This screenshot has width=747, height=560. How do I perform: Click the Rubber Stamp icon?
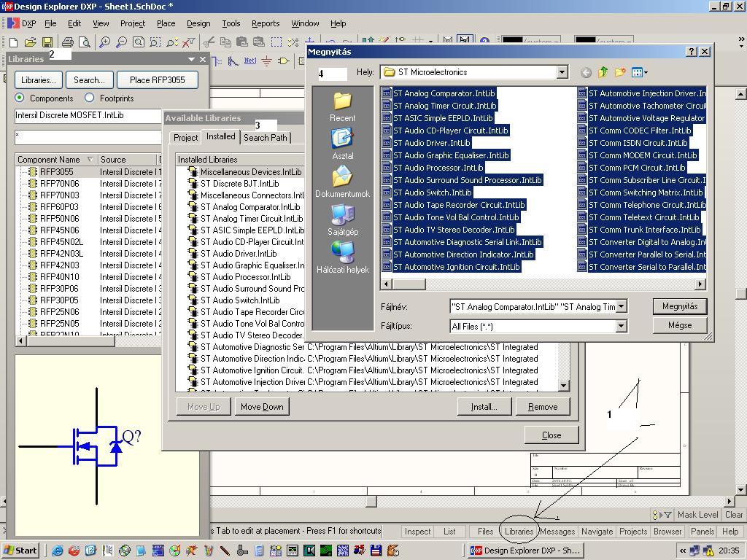(259, 42)
